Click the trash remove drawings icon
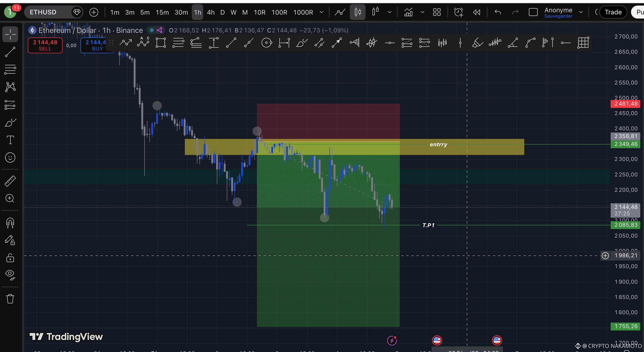Screen dimensions: 644x352 [10, 299]
